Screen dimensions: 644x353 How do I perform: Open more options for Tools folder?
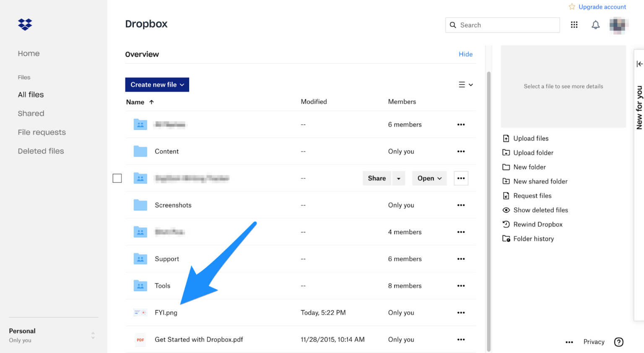click(461, 285)
